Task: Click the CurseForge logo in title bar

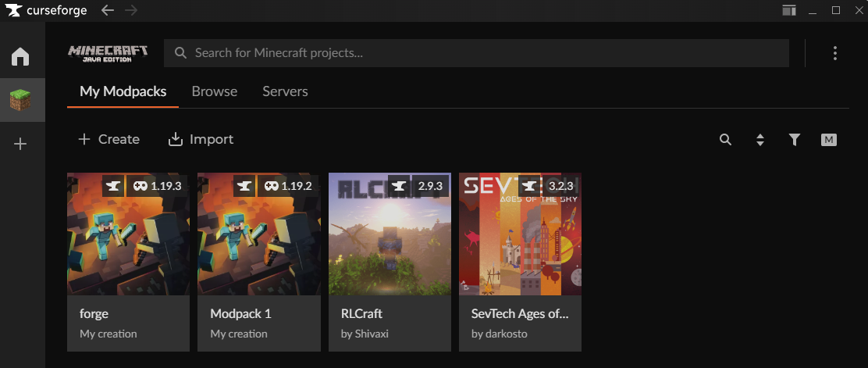Action: 47,10
